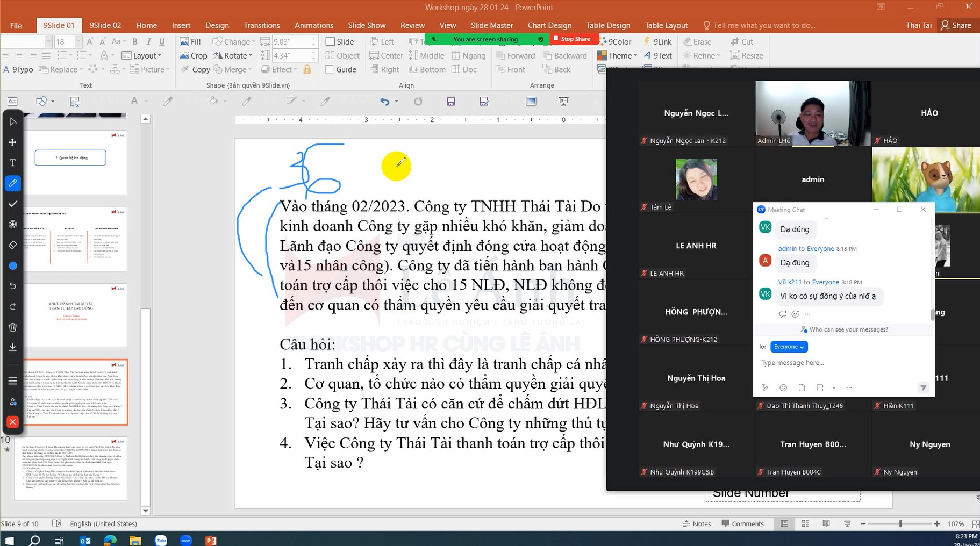Open the Everyone recipient dropdown

point(789,347)
